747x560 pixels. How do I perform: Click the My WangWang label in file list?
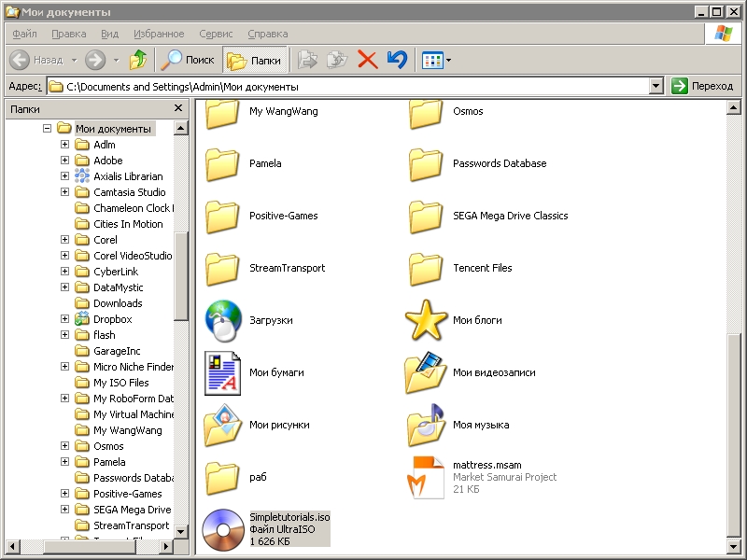284,111
